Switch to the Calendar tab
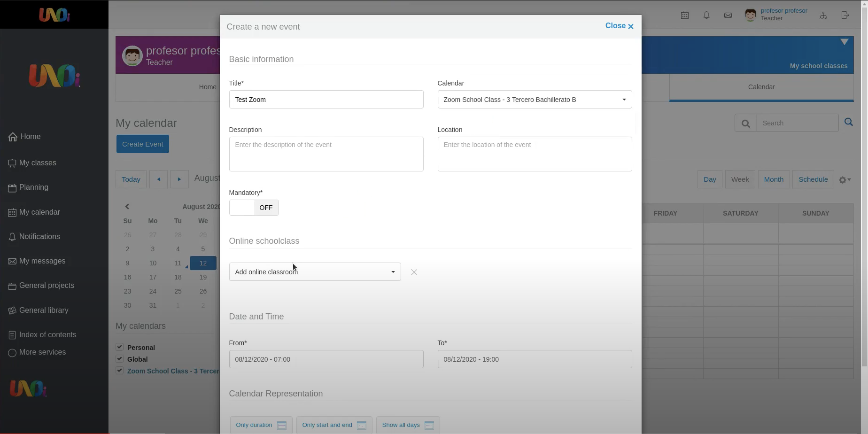868x434 pixels. pyautogui.click(x=761, y=87)
